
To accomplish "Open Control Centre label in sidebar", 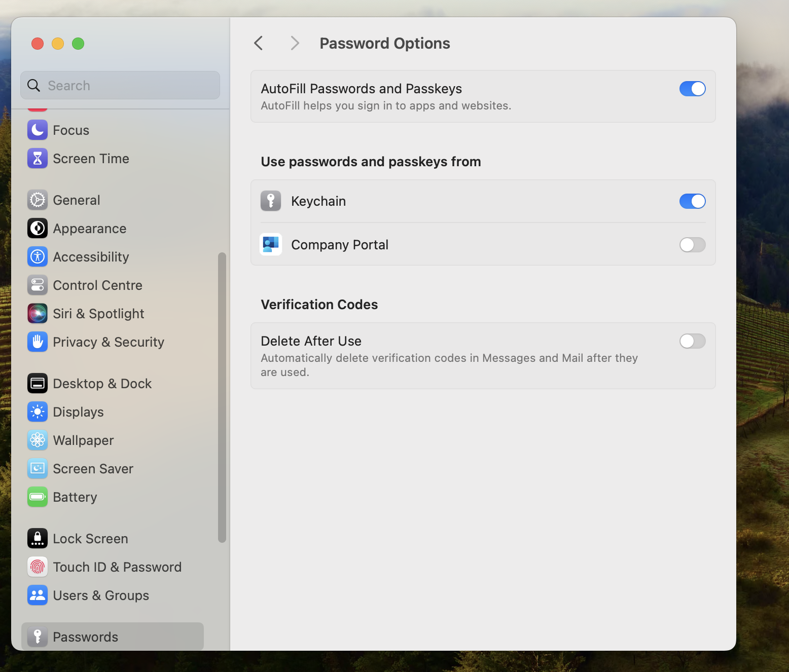I will [x=98, y=285].
